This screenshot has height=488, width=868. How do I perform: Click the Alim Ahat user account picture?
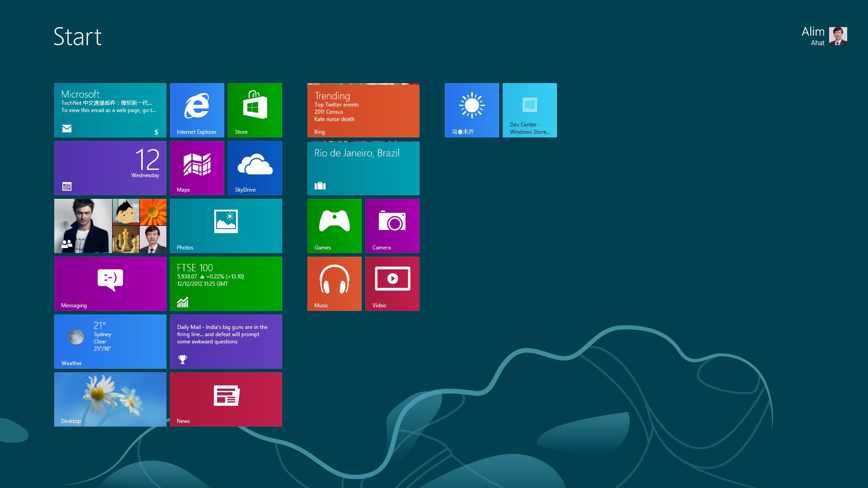pos(838,36)
